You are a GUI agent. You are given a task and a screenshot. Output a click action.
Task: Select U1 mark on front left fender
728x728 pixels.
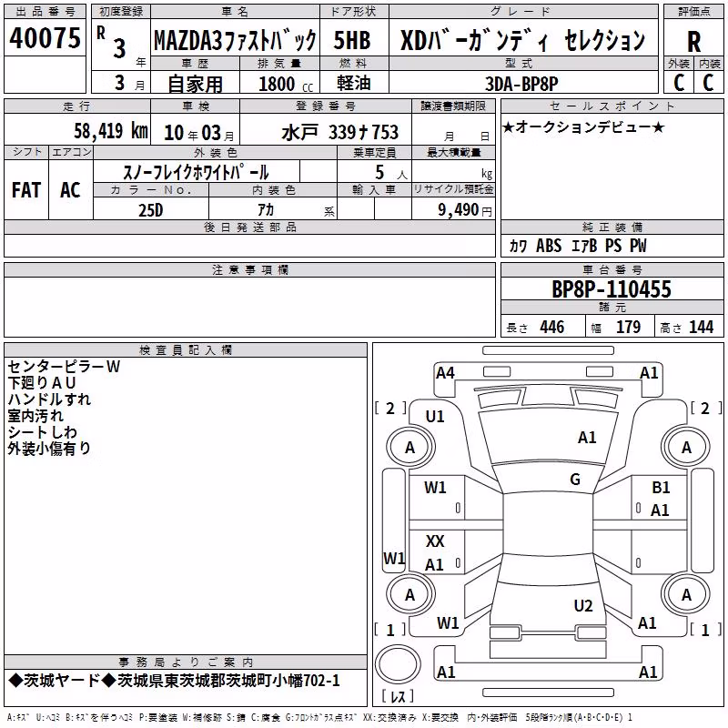tap(435, 417)
